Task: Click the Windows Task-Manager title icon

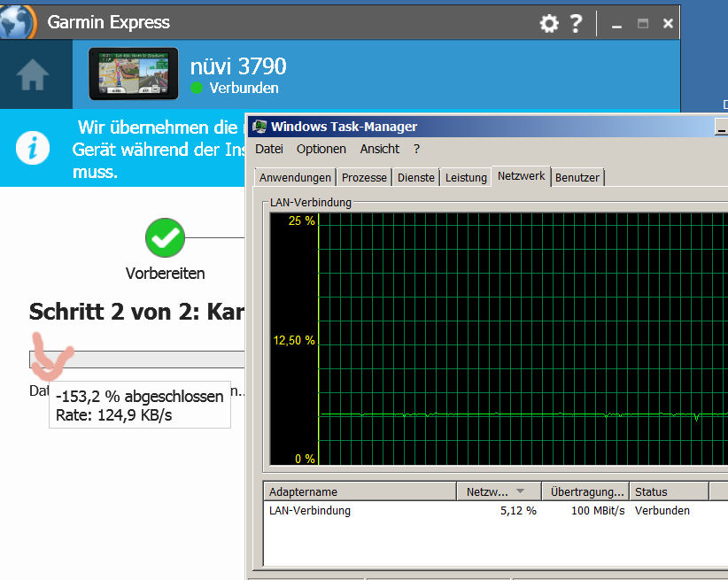Action: [259, 127]
